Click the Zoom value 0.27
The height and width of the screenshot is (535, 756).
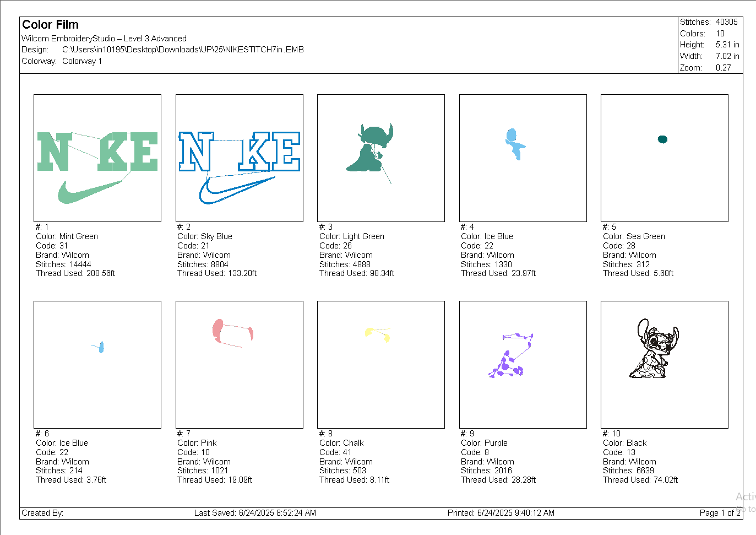[x=724, y=68]
